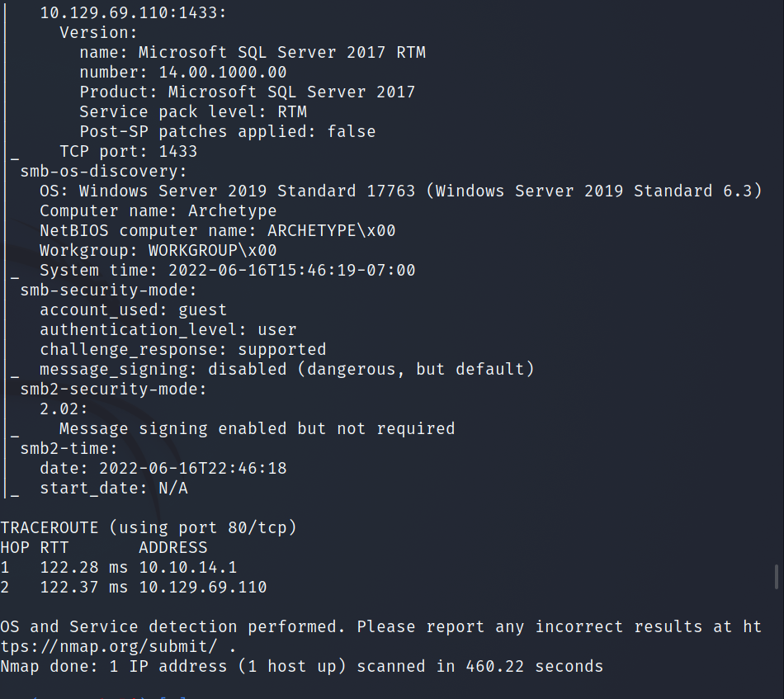The width and height of the screenshot is (784, 699).
Task: Click the System time value 2022-06-16T15:46:19-07:00
Action: (291, 270)
